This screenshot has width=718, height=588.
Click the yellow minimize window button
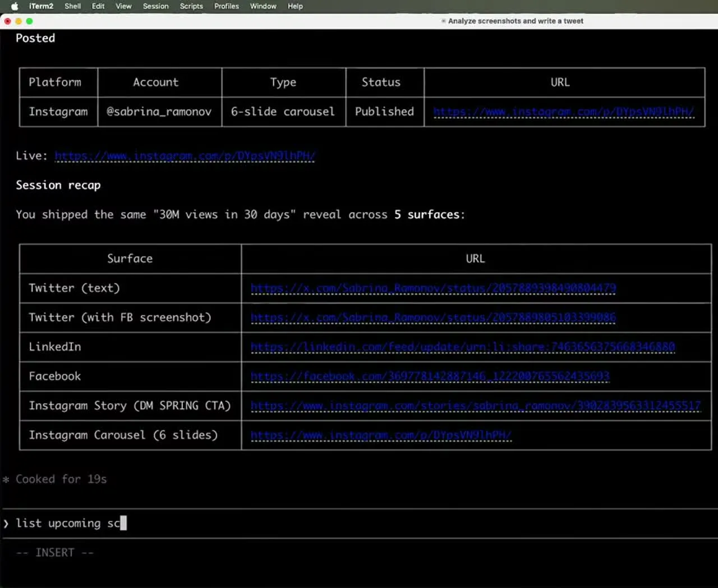pyautogui.click(x=19, y=21)
